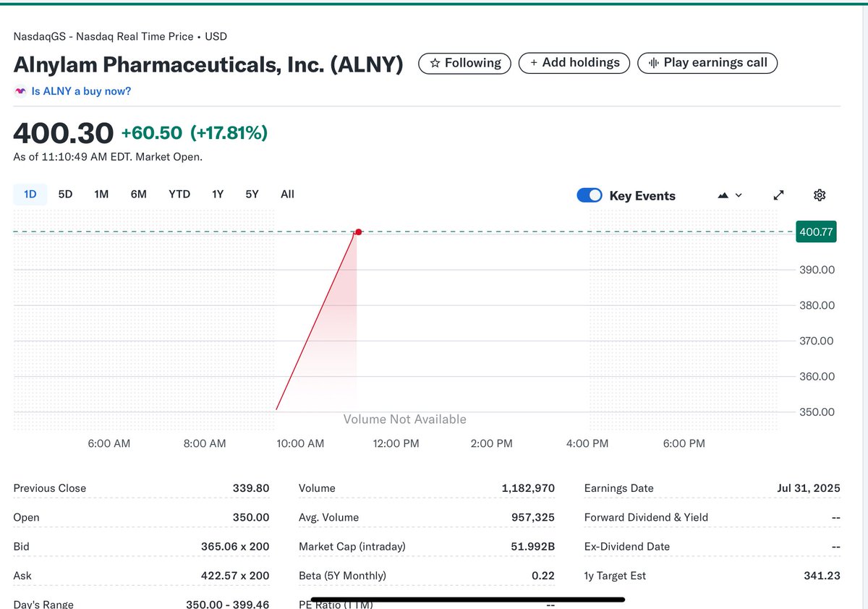This screenshot has height=609, width=868.
Task: Expand chart to full screen
Action: point(779,195)
